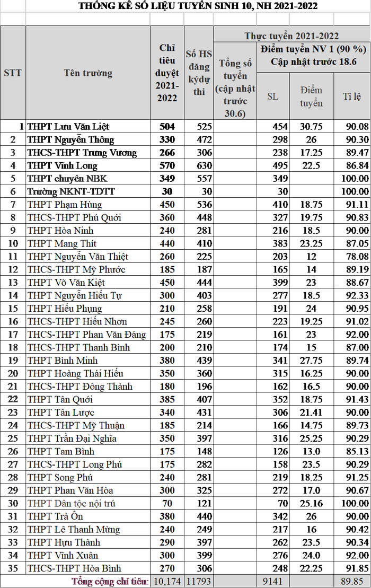This screenshot has width=371, height=588.
Task: Click the 'Số HS đăng ký dự thi' header
Action: [x=199, y=73]
